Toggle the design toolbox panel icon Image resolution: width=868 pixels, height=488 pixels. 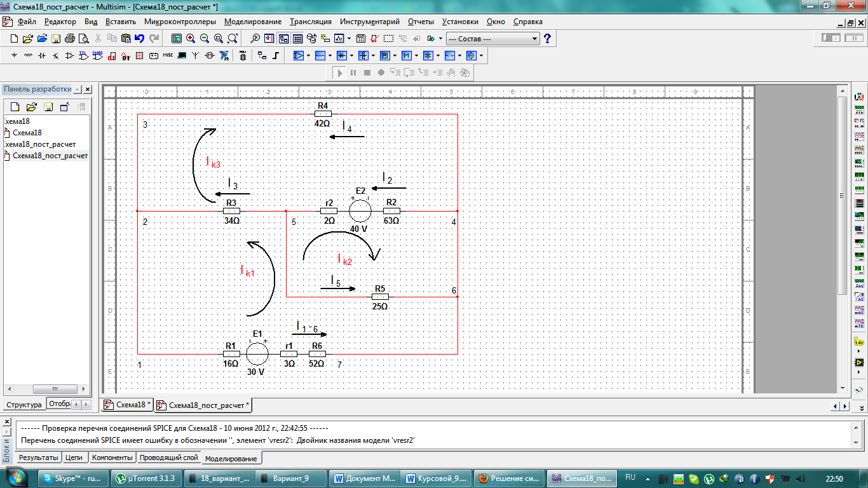pos(283,38)
